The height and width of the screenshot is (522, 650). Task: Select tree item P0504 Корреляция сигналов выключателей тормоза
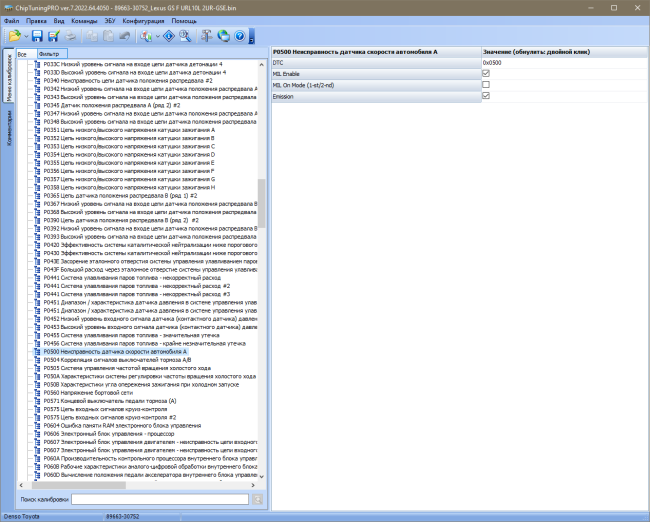click(x=117, y=360)
